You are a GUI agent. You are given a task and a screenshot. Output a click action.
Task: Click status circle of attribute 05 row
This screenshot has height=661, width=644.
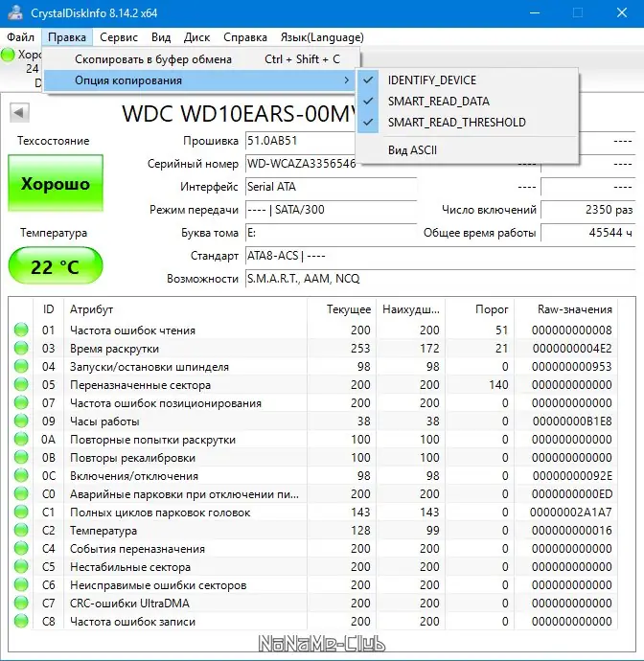(x=21, y=384)
